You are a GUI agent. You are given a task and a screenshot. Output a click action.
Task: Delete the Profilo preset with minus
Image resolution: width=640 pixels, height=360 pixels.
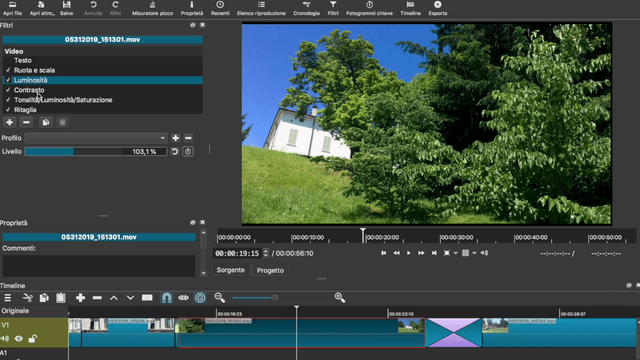tap(188, 138)
